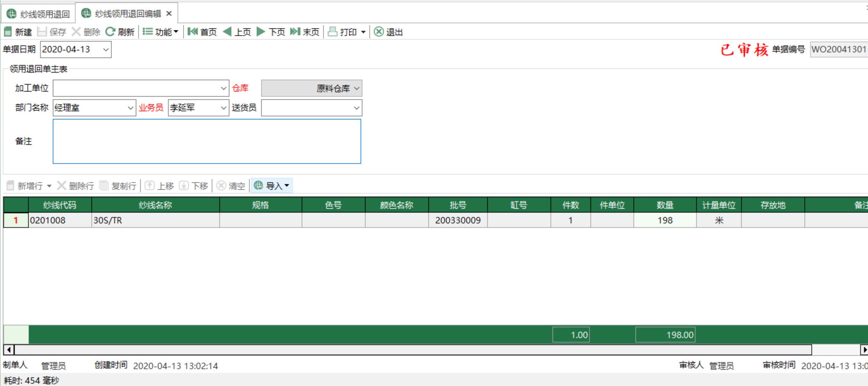Click the 件单位 column header
Viewport: 868px width, 386px height.
click(x=612, y=205)
